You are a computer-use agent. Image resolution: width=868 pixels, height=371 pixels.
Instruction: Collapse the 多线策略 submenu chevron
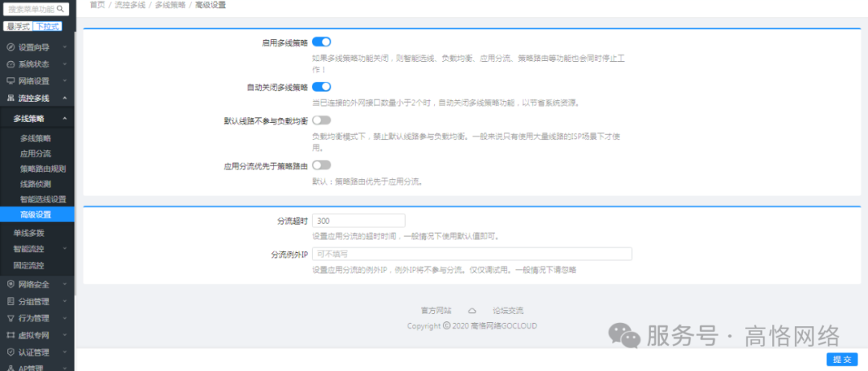pos(65,118)
